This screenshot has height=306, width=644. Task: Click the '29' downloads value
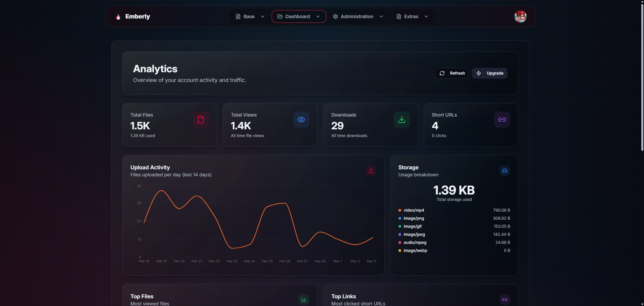pyautogui.click(x=337, y=126)
